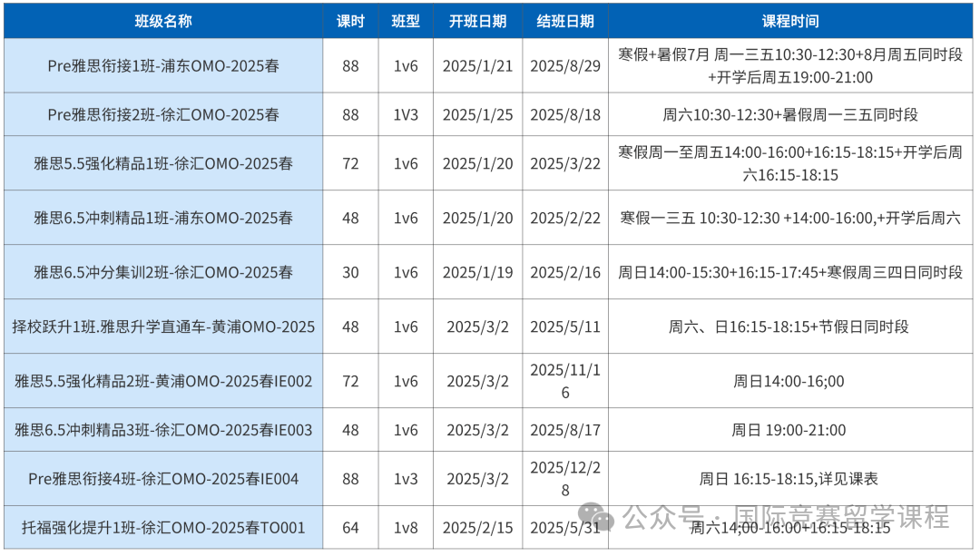
Task: Click the Pre雅思衔接2班-徐汇OMO-2025春 cell
Action: (x=163, y=115)
